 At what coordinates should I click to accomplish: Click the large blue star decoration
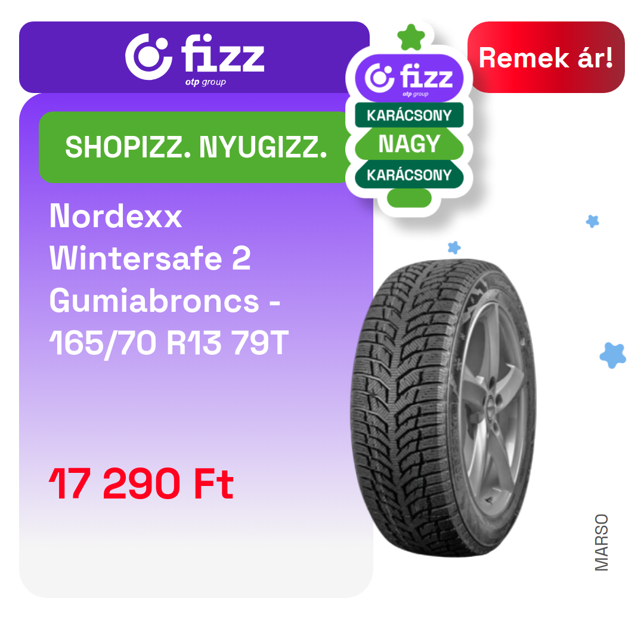[x=613, y=355]
